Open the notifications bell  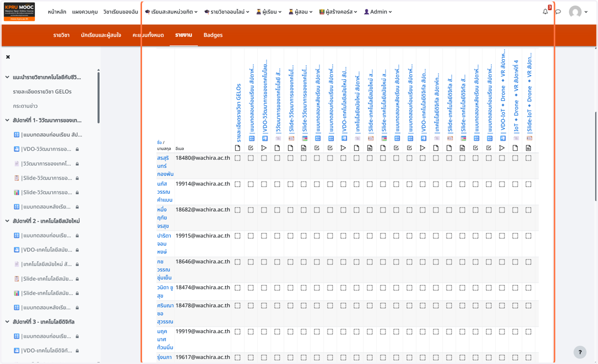tap(545, 11)
